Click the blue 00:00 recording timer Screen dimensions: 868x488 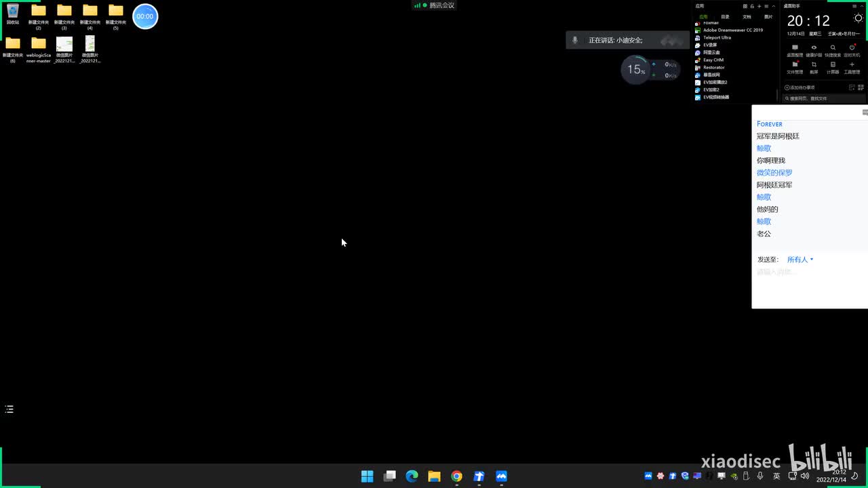click(x=145, y=16)
